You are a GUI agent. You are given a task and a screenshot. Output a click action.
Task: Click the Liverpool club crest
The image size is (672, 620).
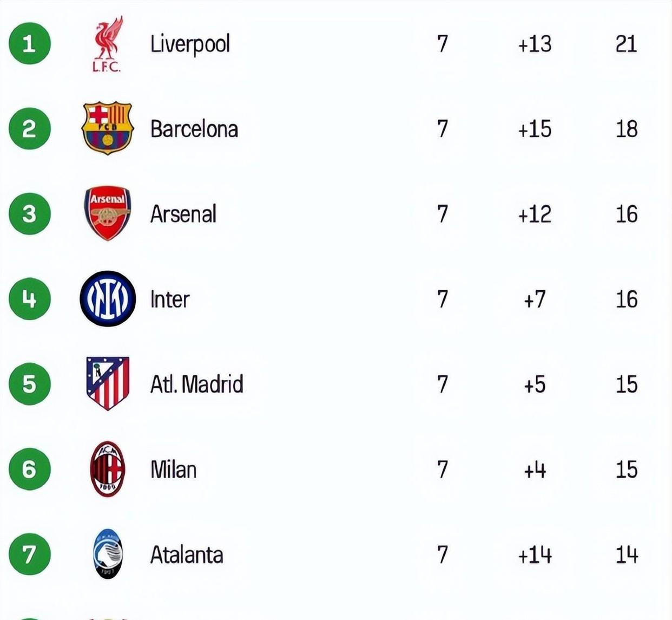click(x=107, y=44)
